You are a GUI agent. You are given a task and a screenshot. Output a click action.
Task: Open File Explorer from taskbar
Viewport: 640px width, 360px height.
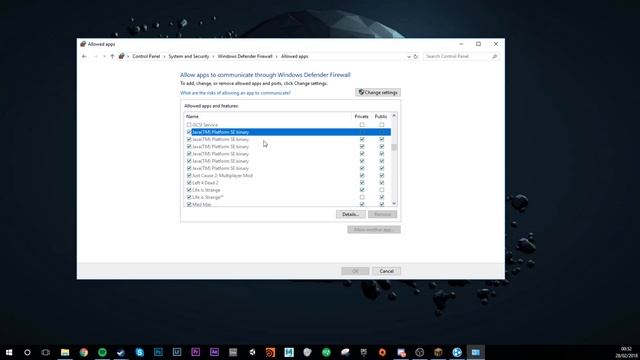[65, 352]
